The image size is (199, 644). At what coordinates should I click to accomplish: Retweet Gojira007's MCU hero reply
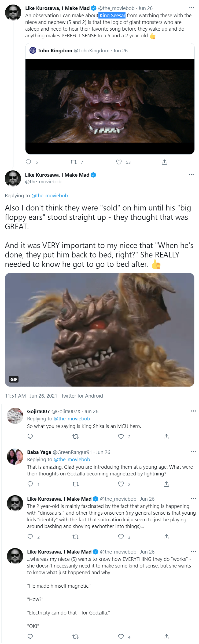pyautogui.click(x=76, y=436)
